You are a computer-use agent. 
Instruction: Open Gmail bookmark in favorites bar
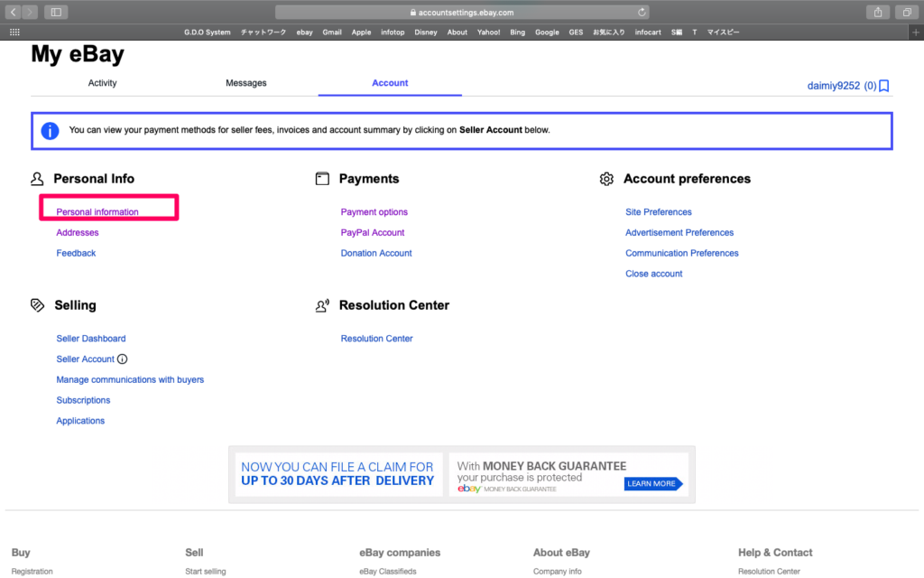click(x=332, y=33)
